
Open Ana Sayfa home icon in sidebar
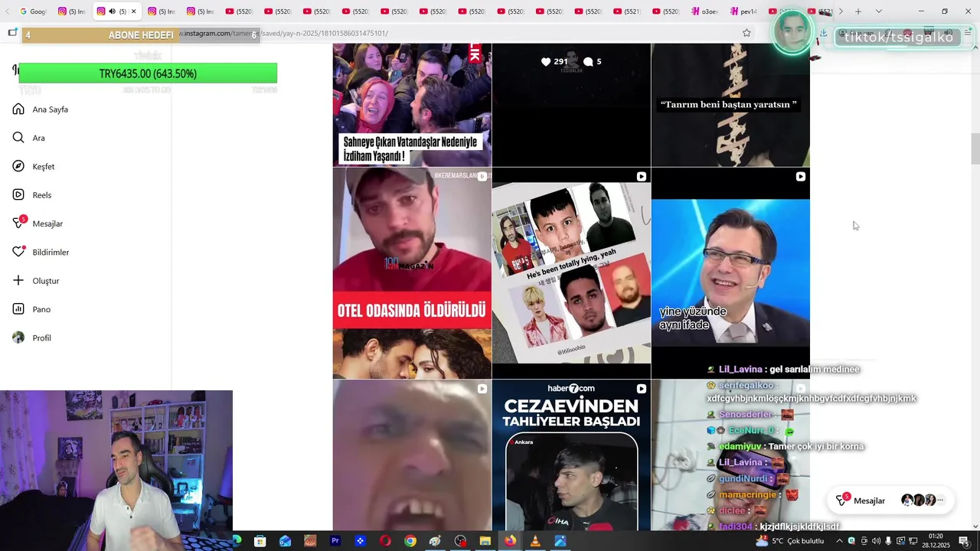[x=18, y=109]
